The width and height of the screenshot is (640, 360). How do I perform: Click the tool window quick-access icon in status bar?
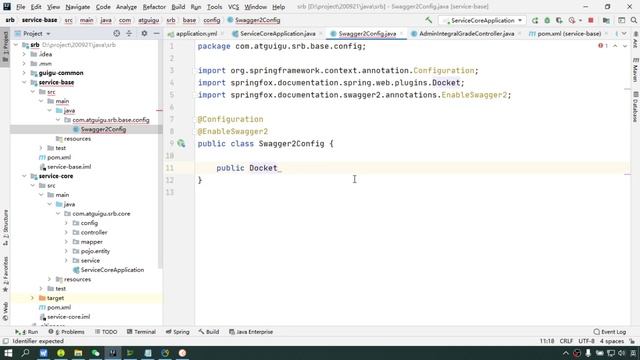5,341
